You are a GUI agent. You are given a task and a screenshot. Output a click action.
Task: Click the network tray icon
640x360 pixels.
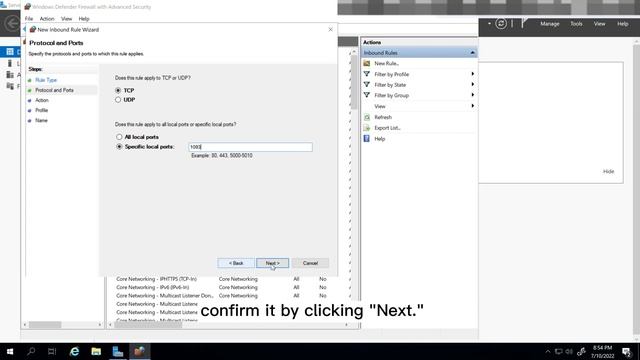[558, 351]
